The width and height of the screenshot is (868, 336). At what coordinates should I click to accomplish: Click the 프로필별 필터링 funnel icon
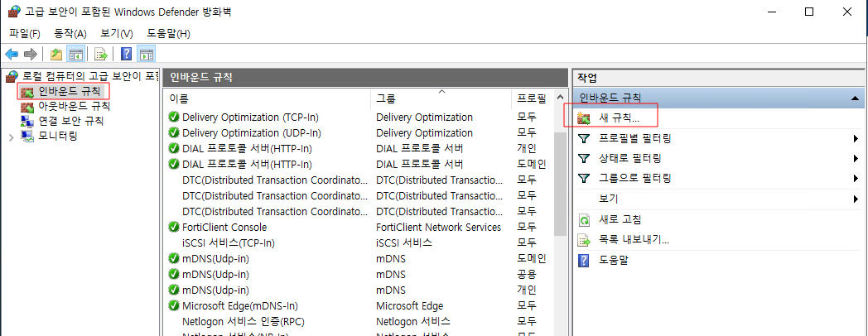pos(584,138)
